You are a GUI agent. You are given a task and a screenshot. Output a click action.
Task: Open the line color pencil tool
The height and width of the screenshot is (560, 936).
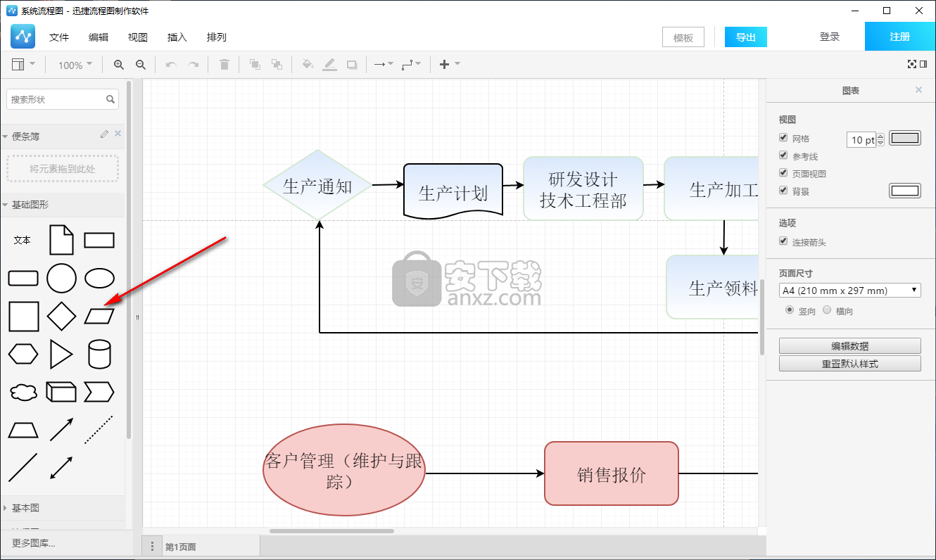click(x=329, y=65)
